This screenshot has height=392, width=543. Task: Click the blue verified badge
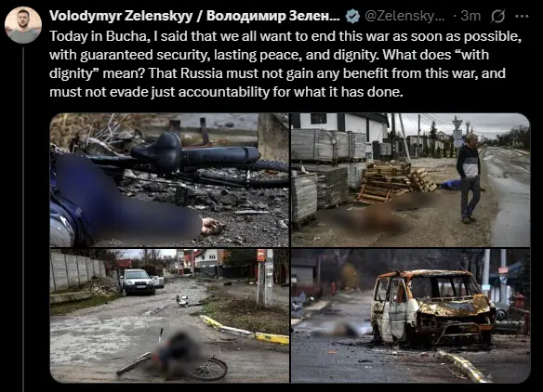(x=352, y=17)
